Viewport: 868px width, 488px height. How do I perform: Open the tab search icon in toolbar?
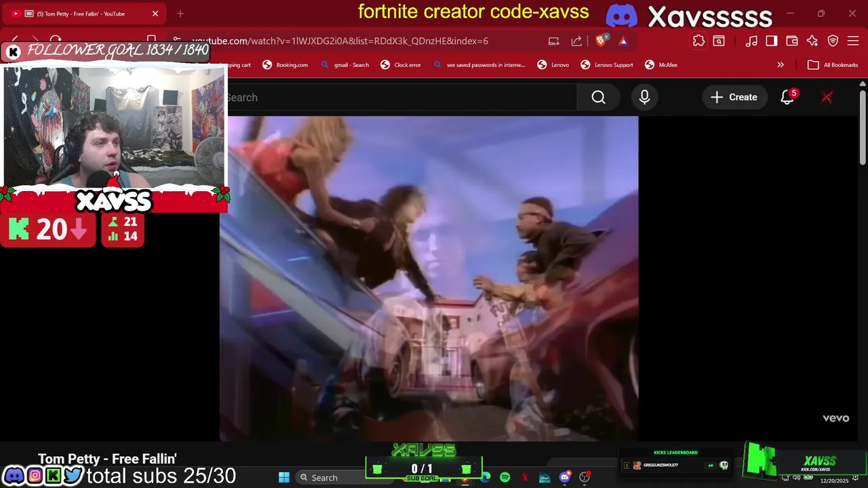[x=719, y=41]
